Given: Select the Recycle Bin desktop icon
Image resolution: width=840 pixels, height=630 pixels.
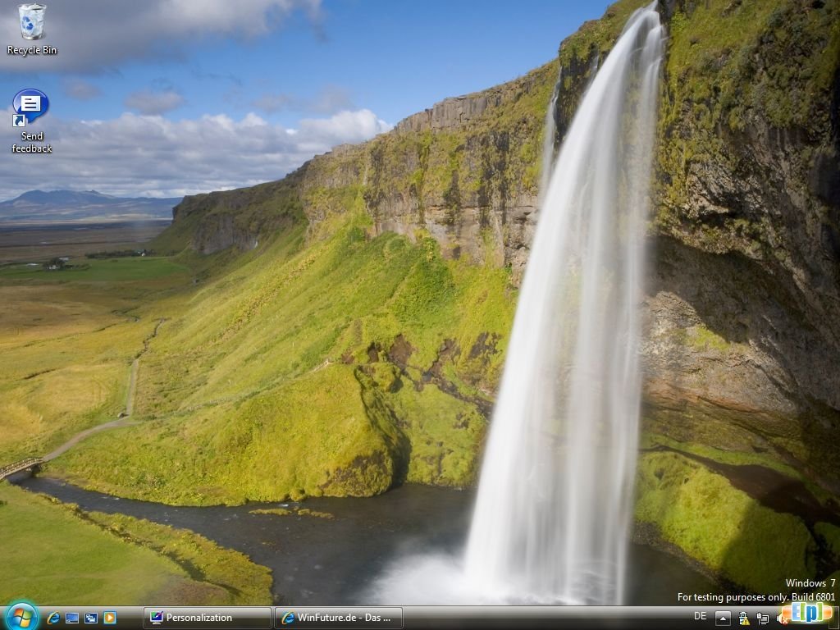Looking at the screenshot, I should tap(32, 21).
